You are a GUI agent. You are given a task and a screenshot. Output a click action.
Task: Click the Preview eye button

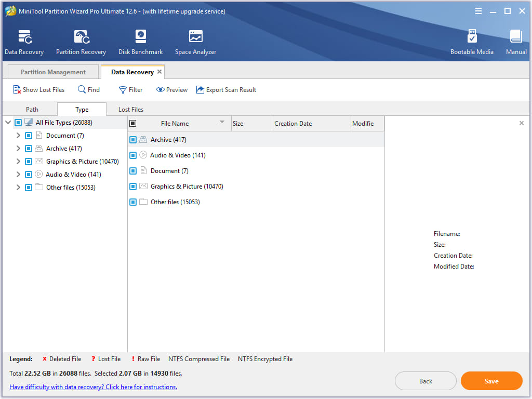(x=171, y=89)
